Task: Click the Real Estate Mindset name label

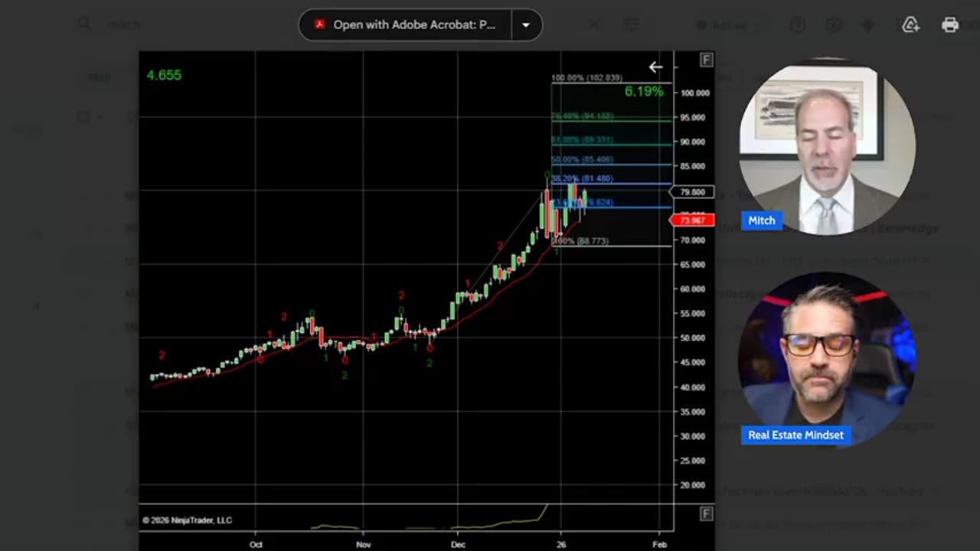Action: pos(795,435)
